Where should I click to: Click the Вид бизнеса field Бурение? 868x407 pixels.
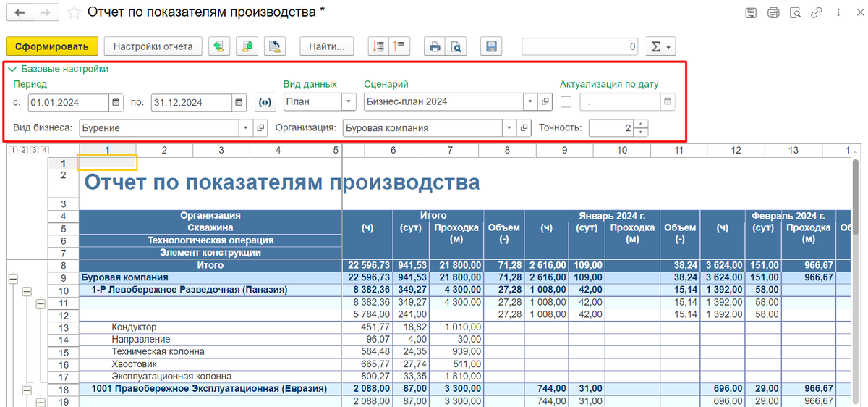[x=159, y=128]
